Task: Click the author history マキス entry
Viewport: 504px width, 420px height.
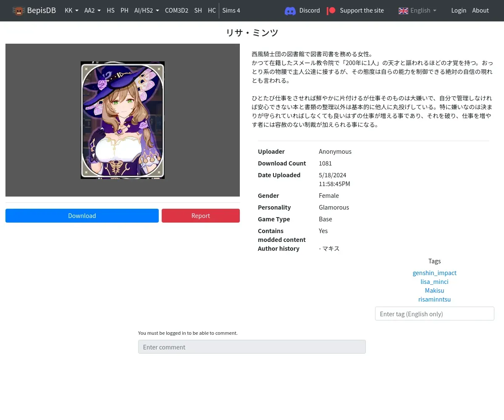Action: click(329, 249)
